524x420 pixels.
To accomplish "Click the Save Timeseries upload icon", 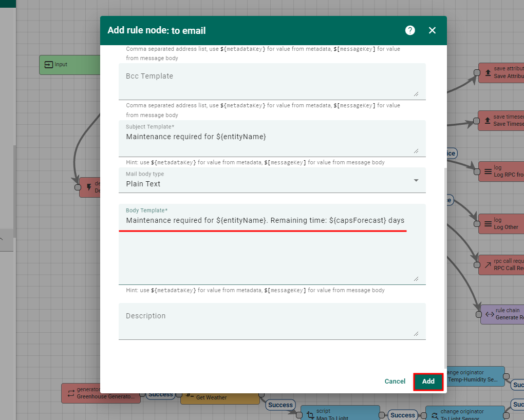I will 488,120.
